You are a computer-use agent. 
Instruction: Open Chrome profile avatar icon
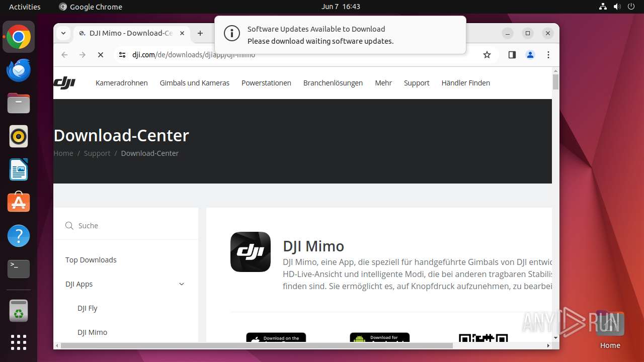[530, 55]
